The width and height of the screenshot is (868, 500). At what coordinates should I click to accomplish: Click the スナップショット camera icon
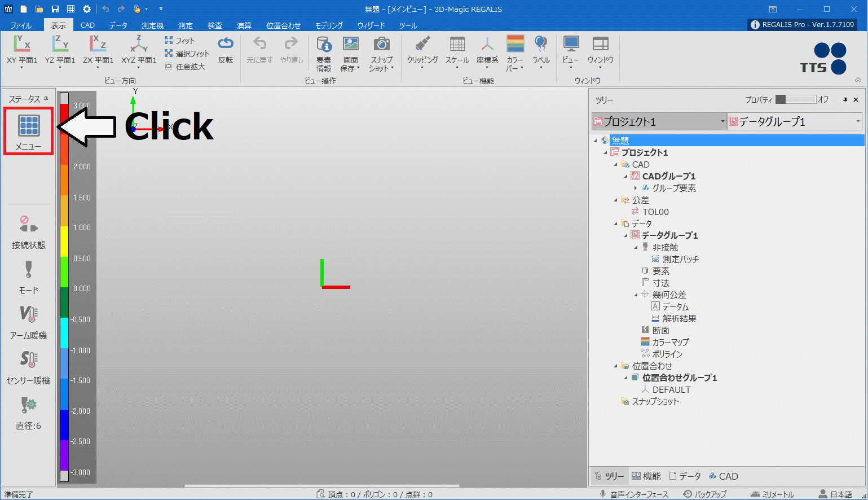pos(382,54)
